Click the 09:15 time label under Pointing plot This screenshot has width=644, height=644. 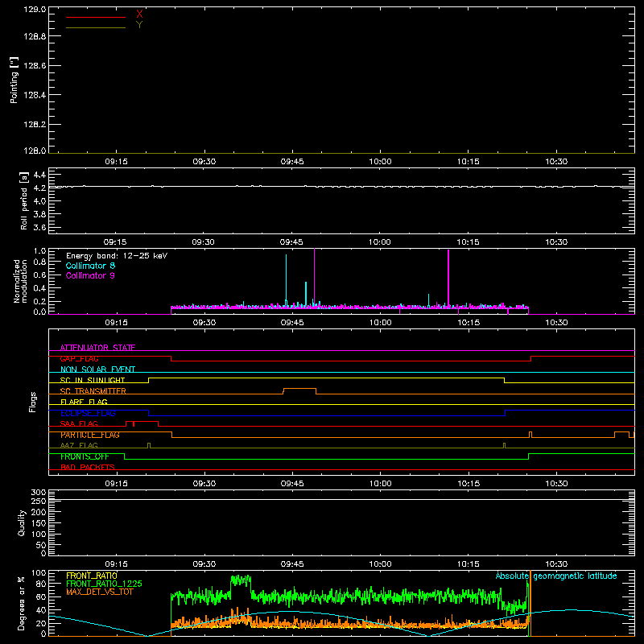point(116,162)
